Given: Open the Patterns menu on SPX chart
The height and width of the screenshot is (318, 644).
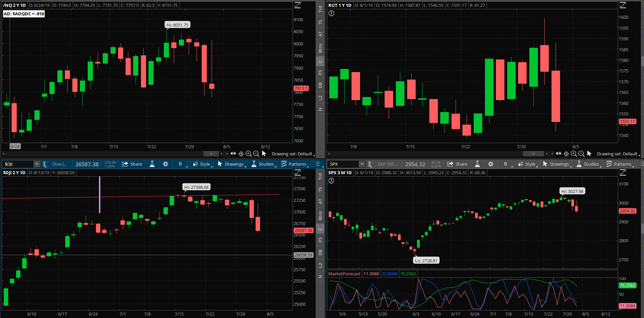Looking at the screenshot, I should [620, 164].
